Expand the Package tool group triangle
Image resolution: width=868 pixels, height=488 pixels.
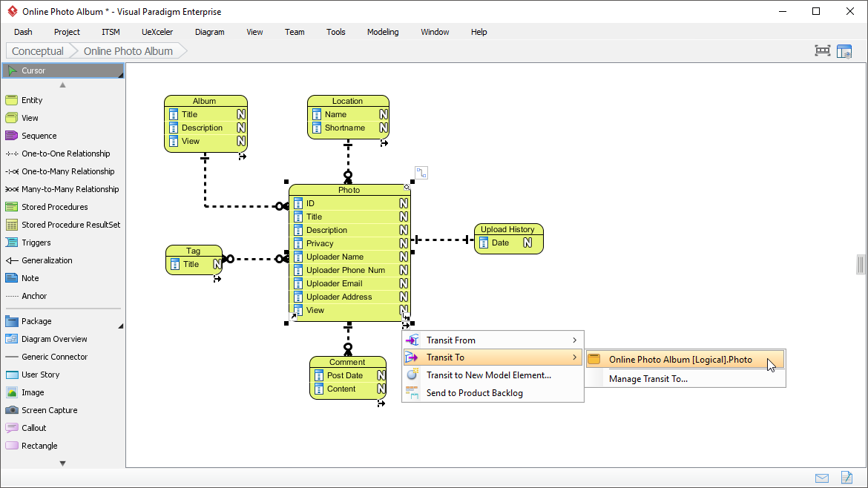coord(120,326)
